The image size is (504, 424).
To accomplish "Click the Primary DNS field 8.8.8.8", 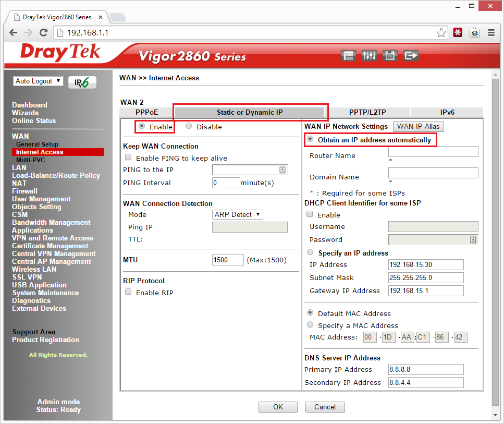I will pyautogui.click(x=426, y=370).
